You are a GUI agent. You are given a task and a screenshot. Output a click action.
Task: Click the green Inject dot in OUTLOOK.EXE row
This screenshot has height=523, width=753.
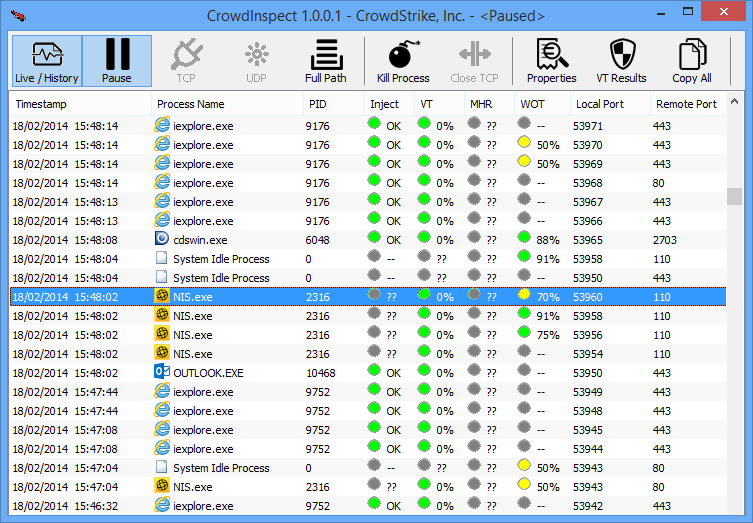click(374, 370)
